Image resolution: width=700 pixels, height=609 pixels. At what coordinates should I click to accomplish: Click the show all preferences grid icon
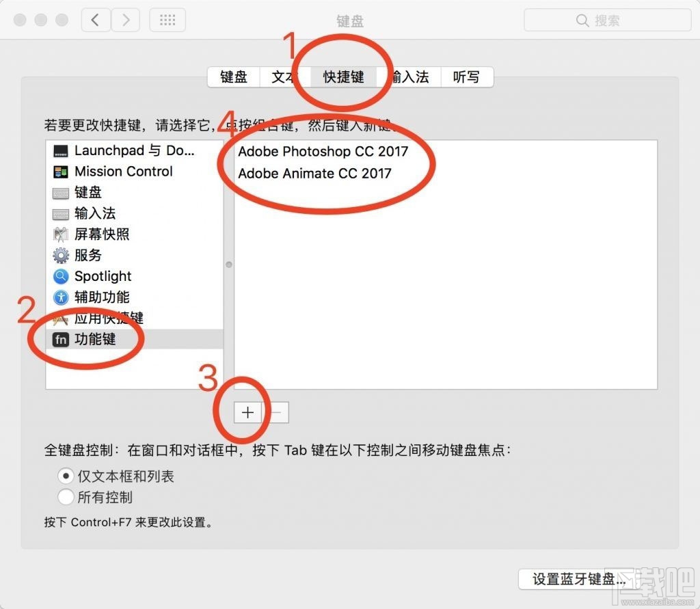(x=167, y=20)
